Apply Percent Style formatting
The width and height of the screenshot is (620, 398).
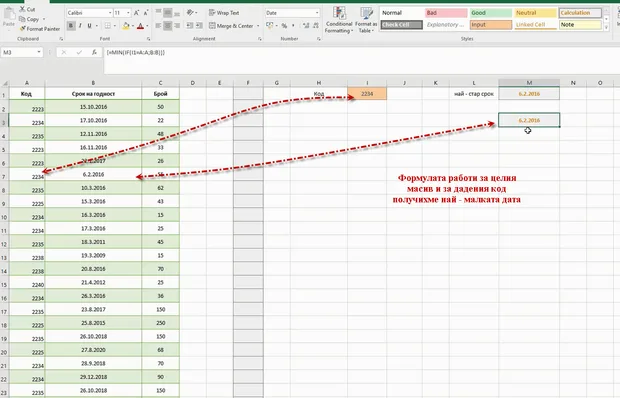[x=284, y=26]
